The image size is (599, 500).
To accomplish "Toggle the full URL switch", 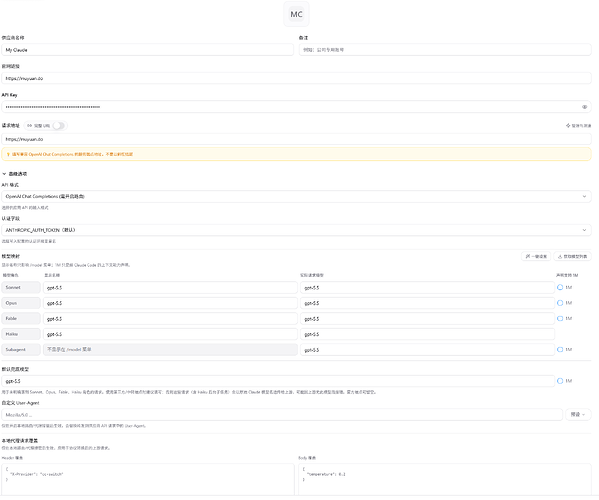I will [58, 126].
